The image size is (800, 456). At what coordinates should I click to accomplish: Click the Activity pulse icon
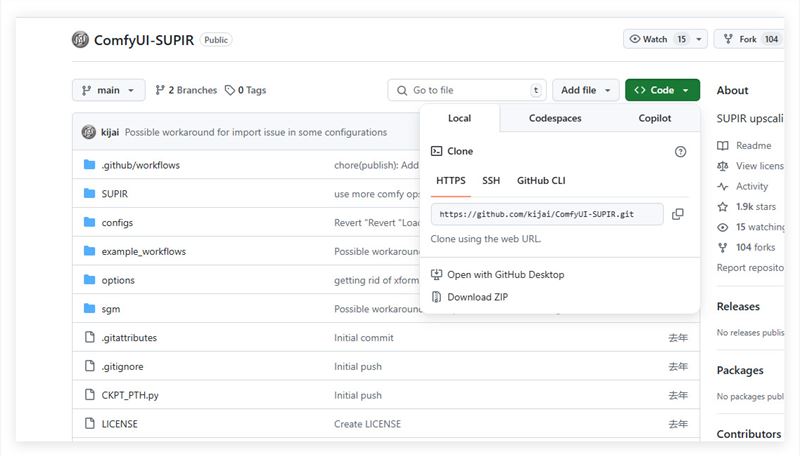722,187
